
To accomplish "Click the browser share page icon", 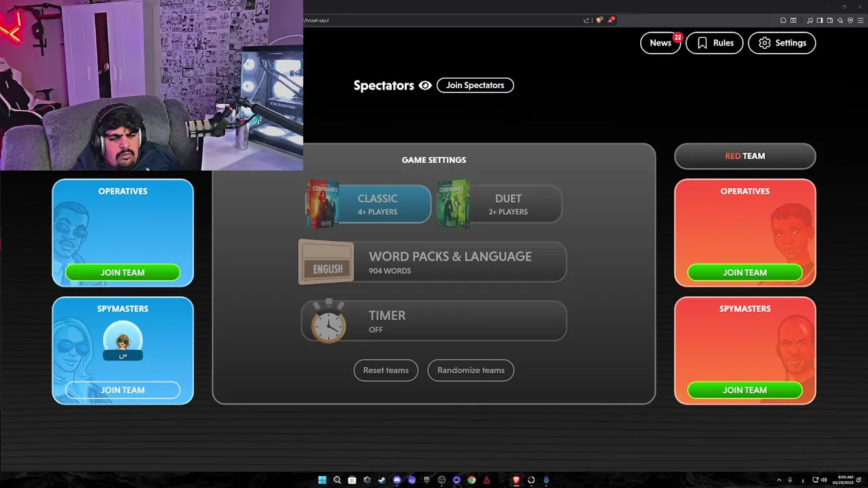I will tap(587, 20).
